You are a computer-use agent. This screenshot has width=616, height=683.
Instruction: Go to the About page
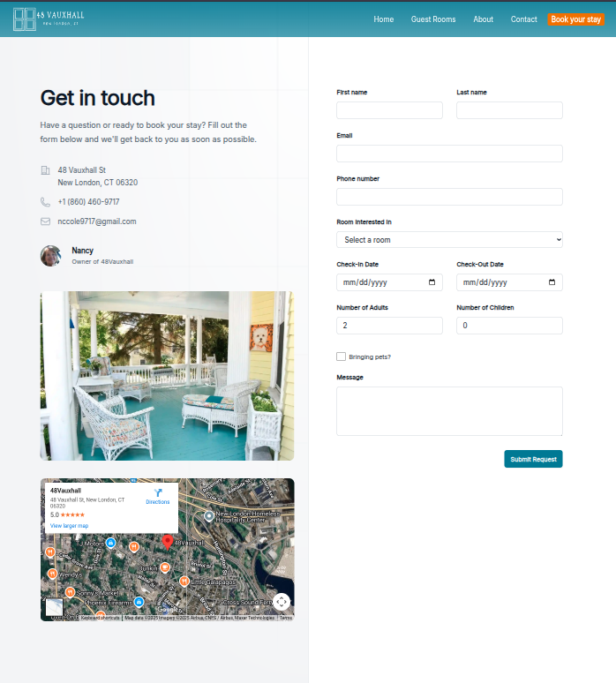pyautogui.click(x=483, y=19)
